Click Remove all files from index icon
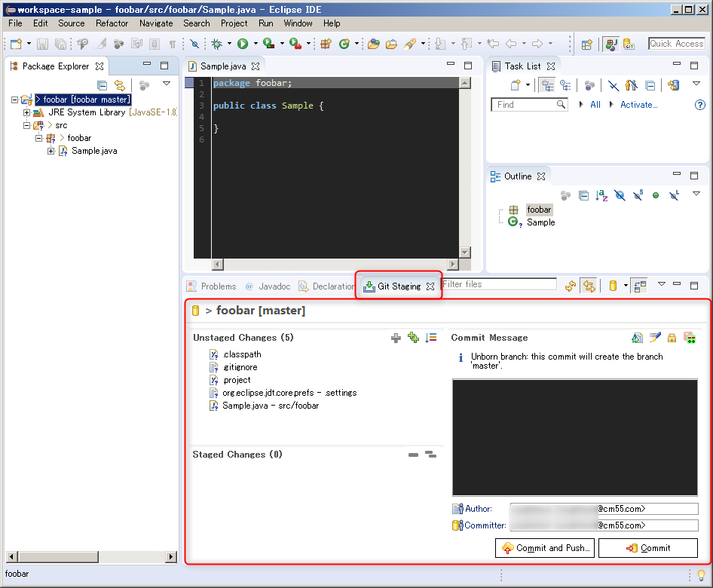The width and height of the screenshot is (713, 588). coord(430,455)
